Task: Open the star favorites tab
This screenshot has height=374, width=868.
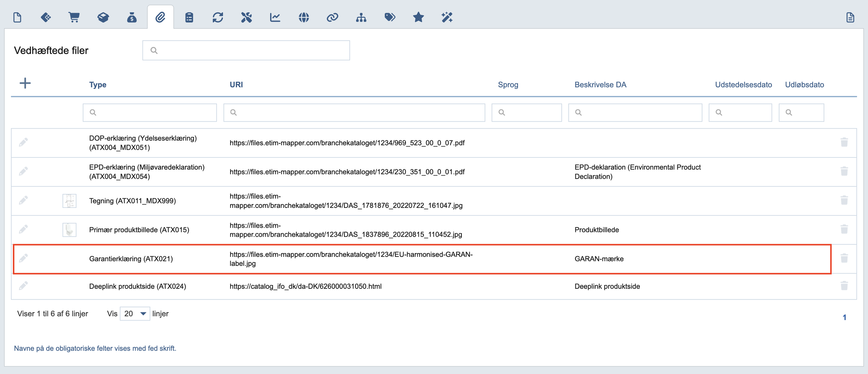Action: pyautogui.click(x=418, y=17)
